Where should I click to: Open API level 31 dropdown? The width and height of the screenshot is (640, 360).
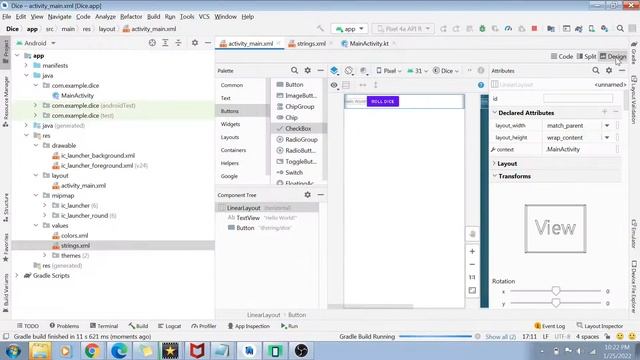[417, 71]
